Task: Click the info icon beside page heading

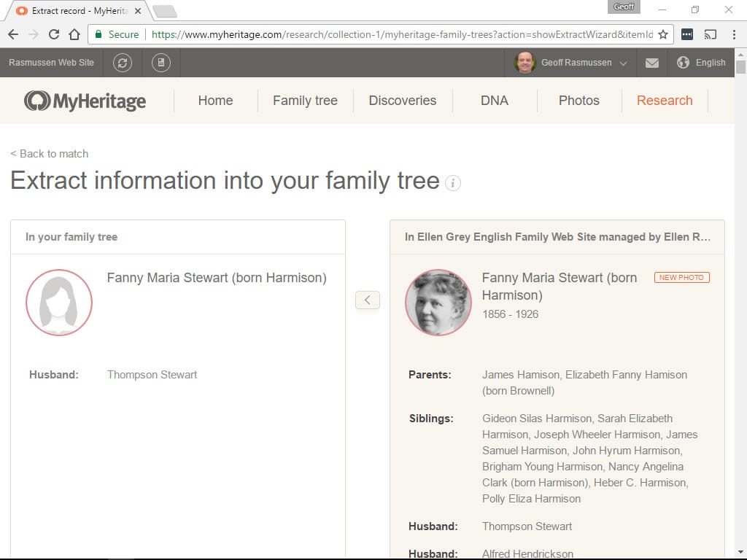Action: click(452, 183)
